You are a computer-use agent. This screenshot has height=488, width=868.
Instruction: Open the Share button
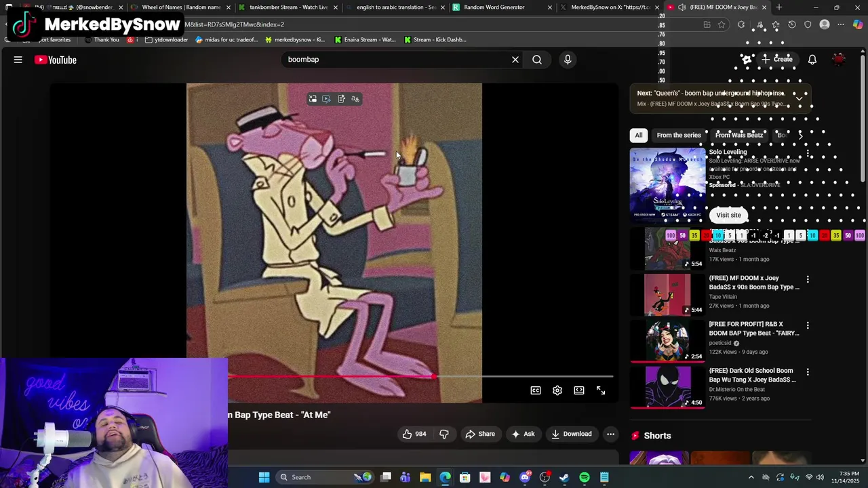pyautogui.click(x=480, y=434)
